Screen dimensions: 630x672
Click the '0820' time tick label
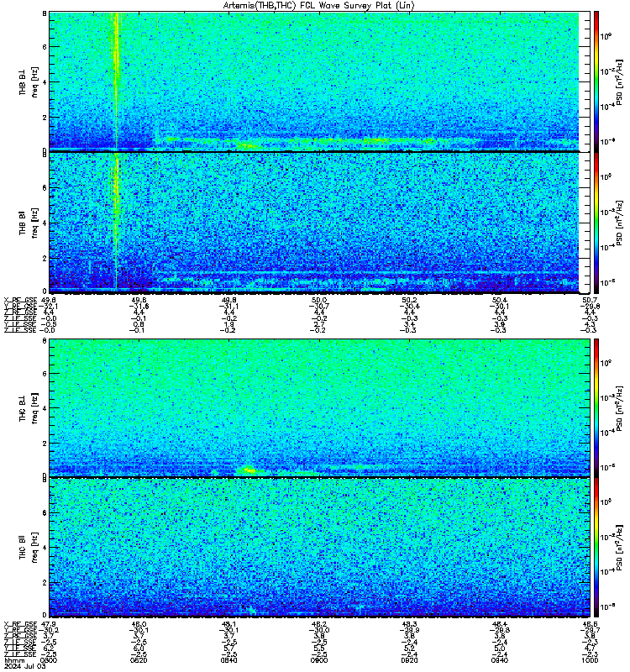pos(139,660)
